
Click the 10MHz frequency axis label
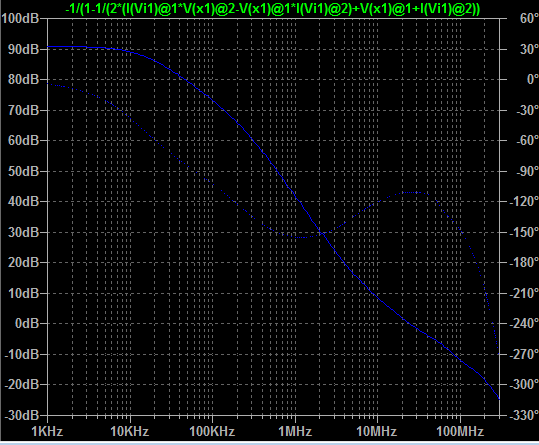coord(377,431)
